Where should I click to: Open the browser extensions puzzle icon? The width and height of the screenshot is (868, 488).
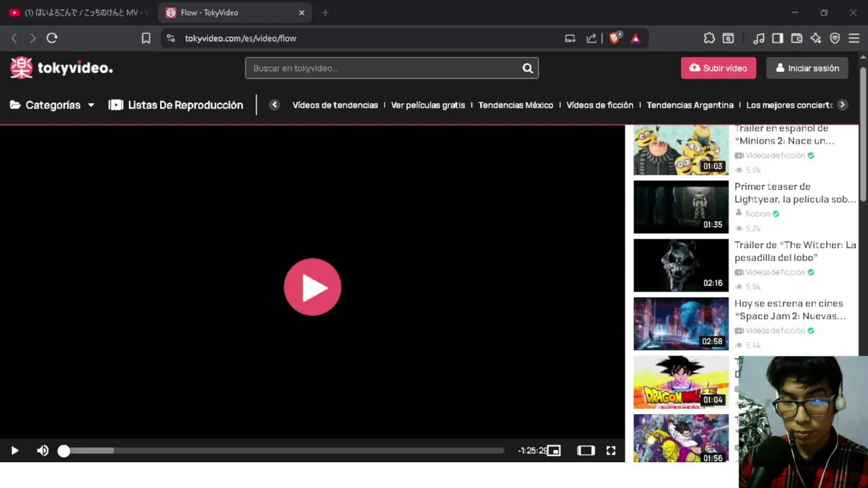coord(709,38)
